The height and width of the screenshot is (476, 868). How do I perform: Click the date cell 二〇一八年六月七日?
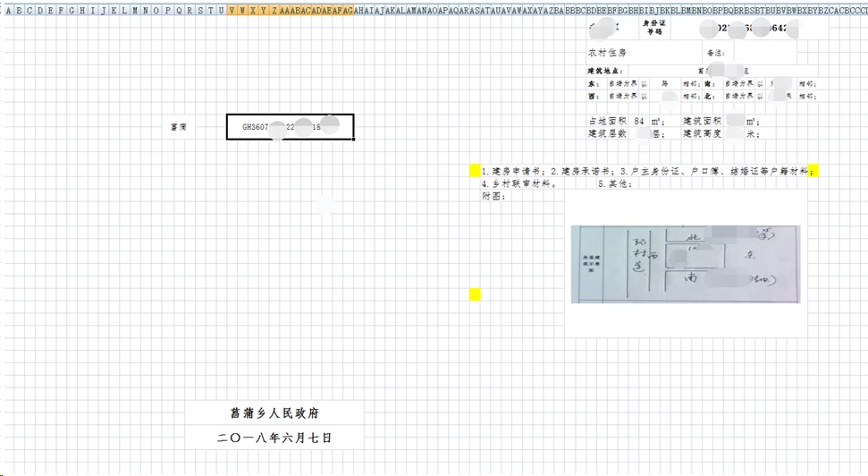click(x=274, y=438)
